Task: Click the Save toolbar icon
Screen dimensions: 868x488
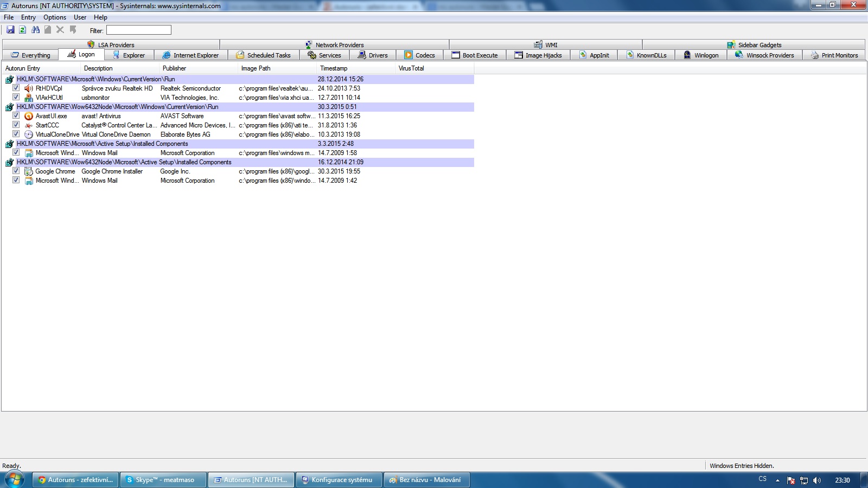Action: (x=10, y=30)
